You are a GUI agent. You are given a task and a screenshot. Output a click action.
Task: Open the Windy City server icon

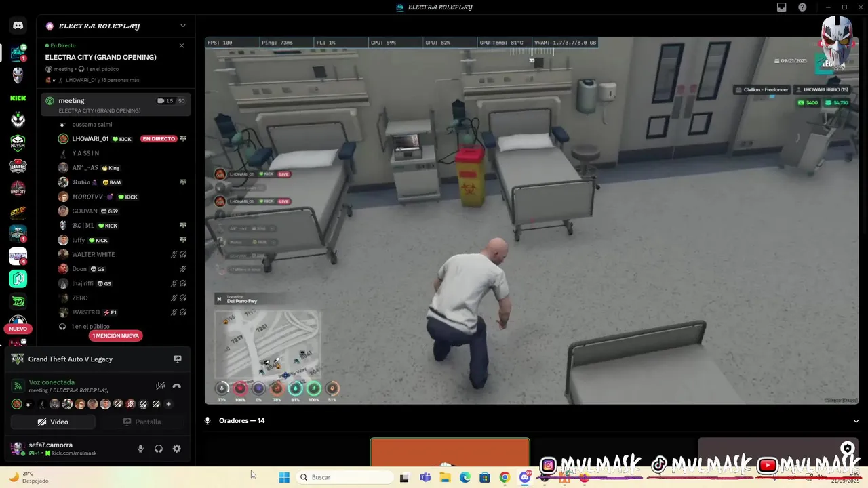[18, 188]
